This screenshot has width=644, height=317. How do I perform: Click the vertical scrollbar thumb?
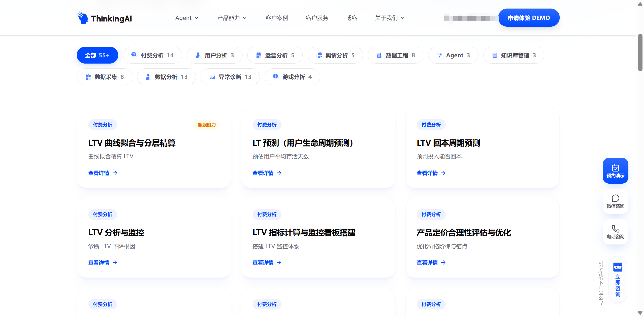tap(640, 53)
